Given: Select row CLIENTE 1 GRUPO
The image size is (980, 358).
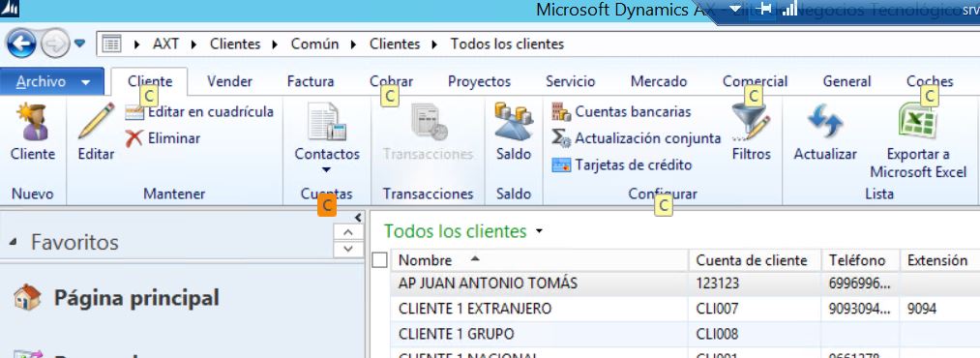Looking at the screenshot, I should pos(685,334).
